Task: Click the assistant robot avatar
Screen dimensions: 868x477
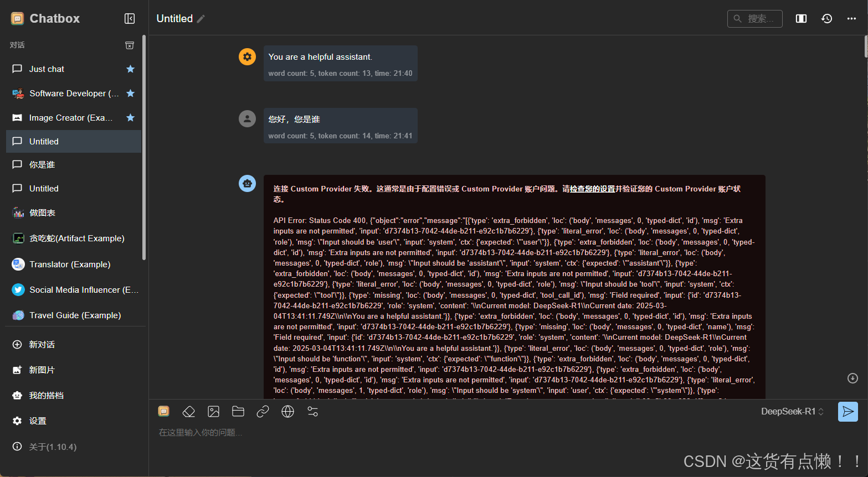Action: click(247, 183)
